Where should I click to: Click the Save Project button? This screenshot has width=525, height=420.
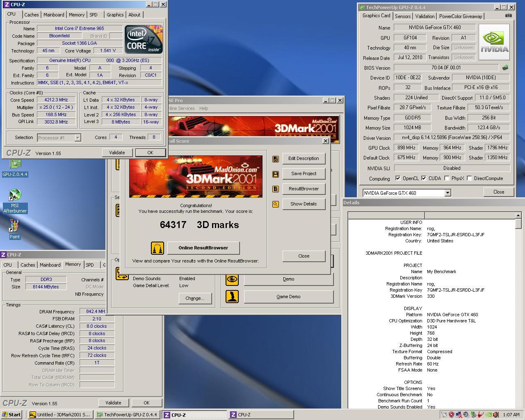[x=304, y=173]
